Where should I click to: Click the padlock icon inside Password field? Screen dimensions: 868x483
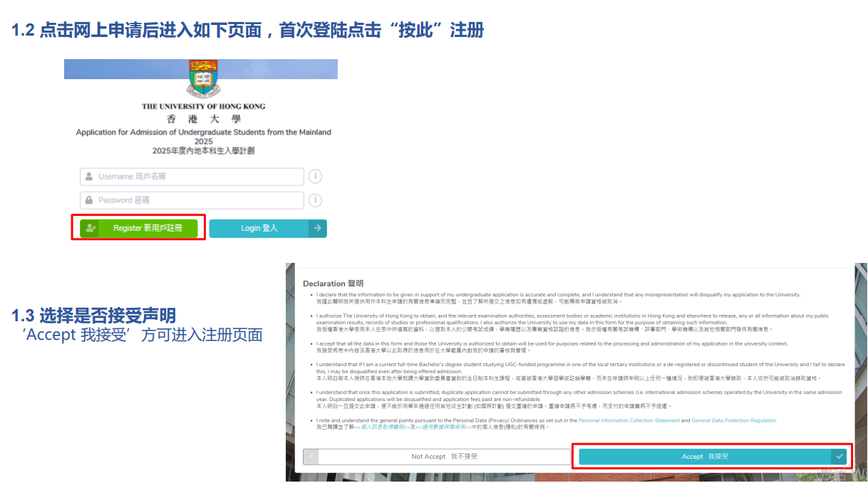89,200
